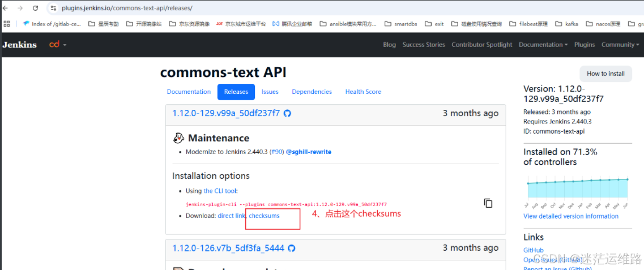Image resolution: width=644 pixels, height=270 pixels.
Task: Open GitHub icon next to 1.12.0-126.v7b_5df3fa_5444
Action: click(x=292, y=248)
